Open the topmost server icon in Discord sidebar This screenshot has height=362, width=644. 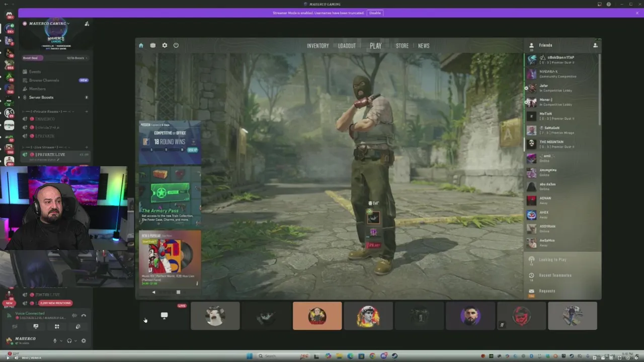click(x=9, y=16)
